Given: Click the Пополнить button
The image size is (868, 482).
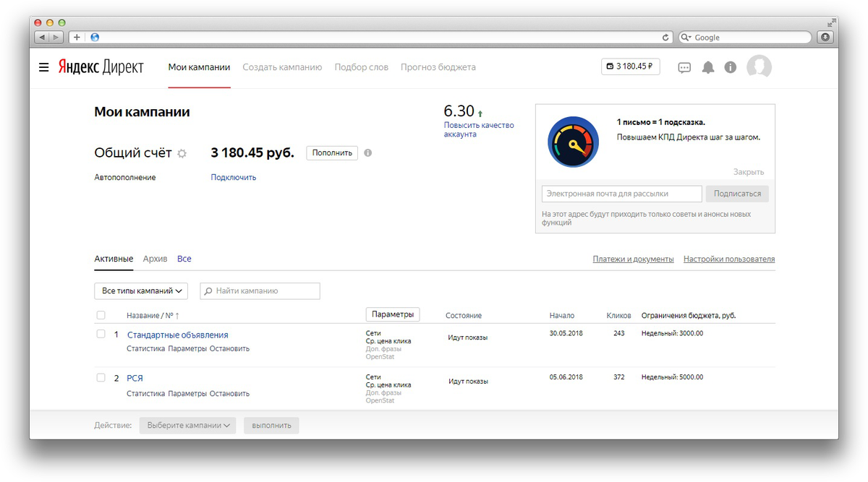Looking at the screenshot, I should (x=332, y=153).
